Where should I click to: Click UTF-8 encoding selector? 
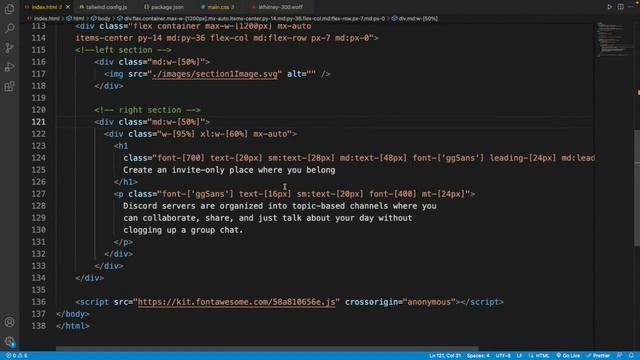coord(503,356)
